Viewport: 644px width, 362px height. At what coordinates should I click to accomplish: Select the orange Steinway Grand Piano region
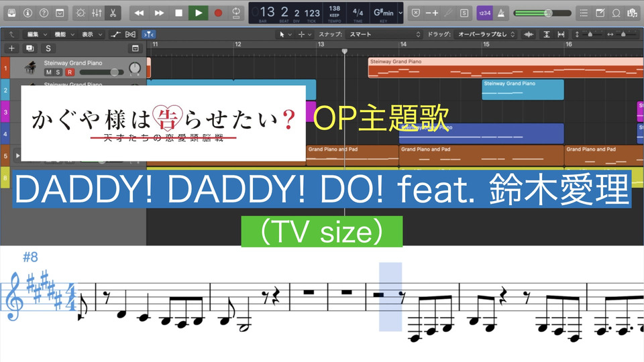pos(506,68)
